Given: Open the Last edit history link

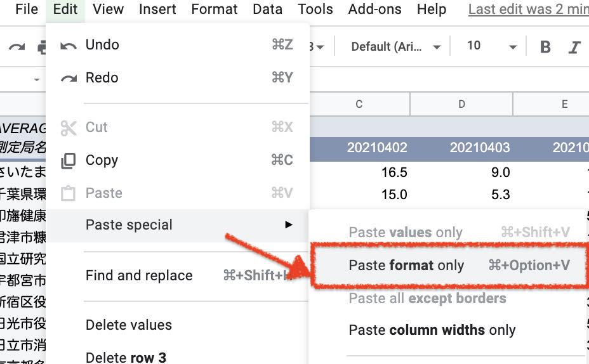Looking at the screenshot, I should [529, 9].
